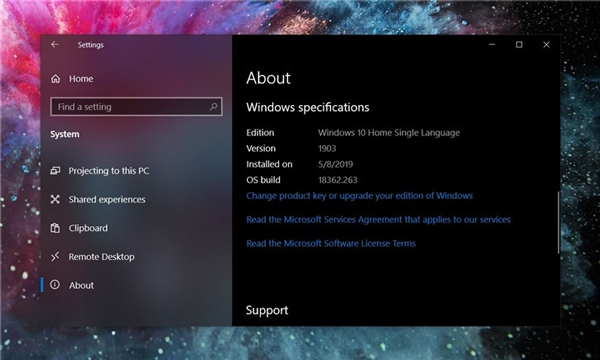600x360 pixels.
Task: Click the Settings window title text
Action: pyautogui.click(x=91, y=45)
